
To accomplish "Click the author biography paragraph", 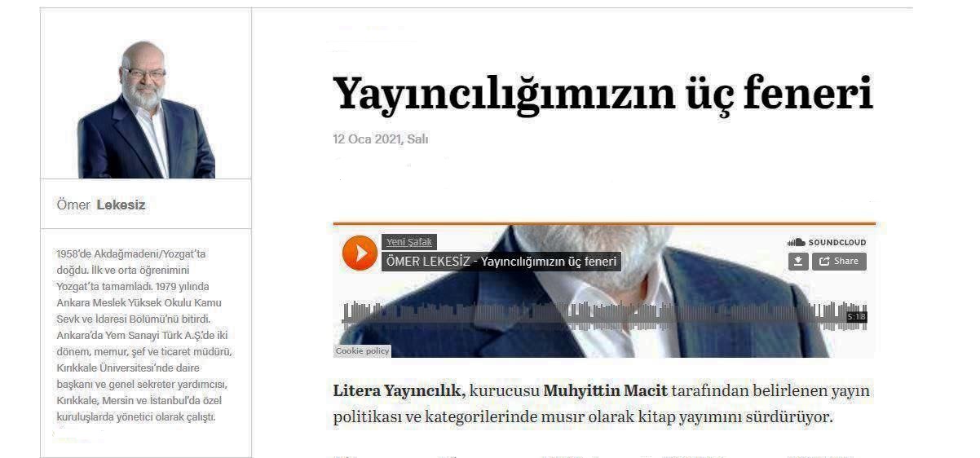I will (x=145, y=335).
